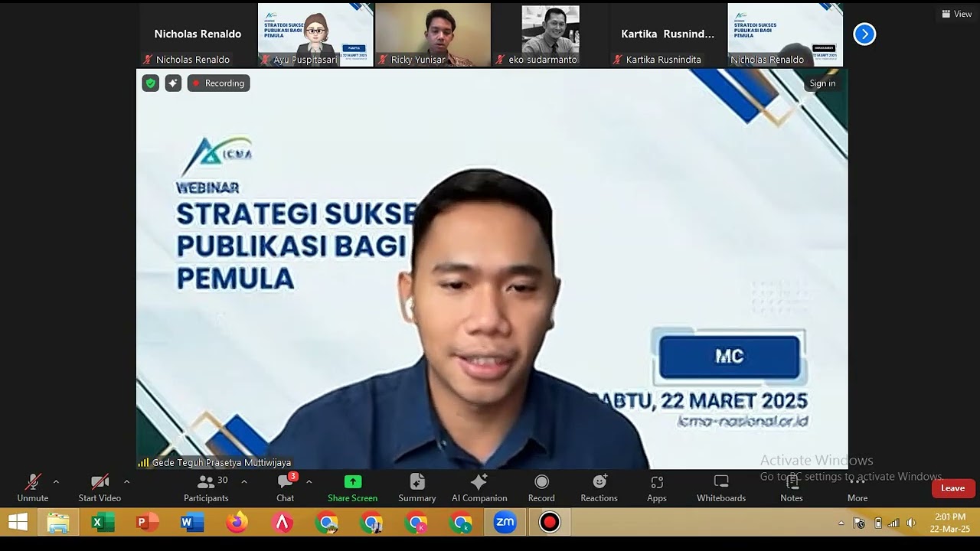Open Whiteboards
The height and width of the screenshot is (551, 980).
(x=721, y=488)
